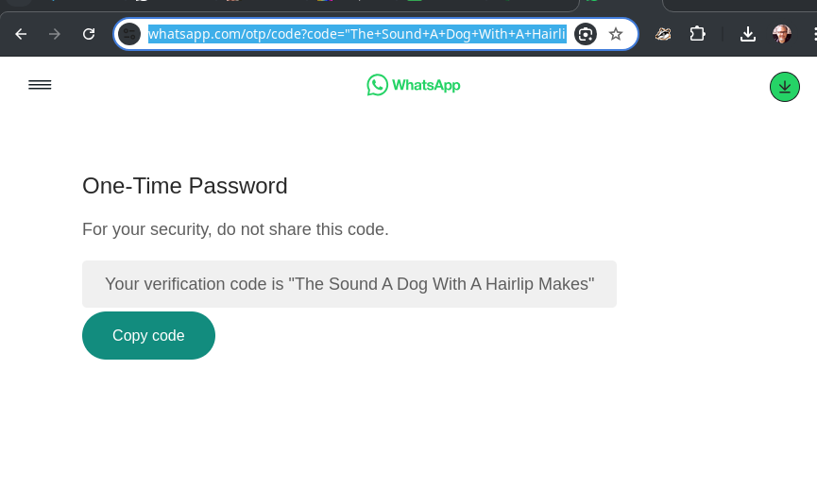Open browser downloads
Viewport: 817px width, 504px height.
(x=748, y=34)
